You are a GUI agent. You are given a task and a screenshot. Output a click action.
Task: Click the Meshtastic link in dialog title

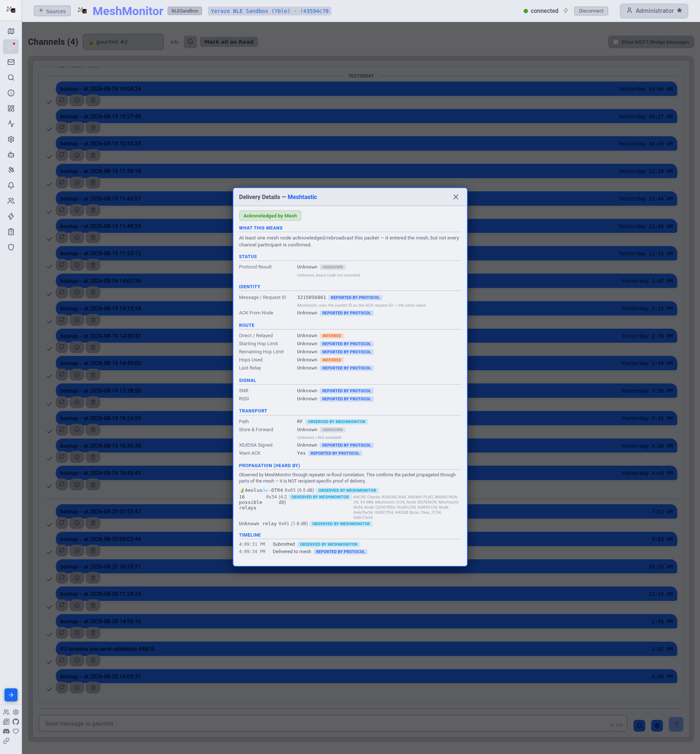click(302, 197)
